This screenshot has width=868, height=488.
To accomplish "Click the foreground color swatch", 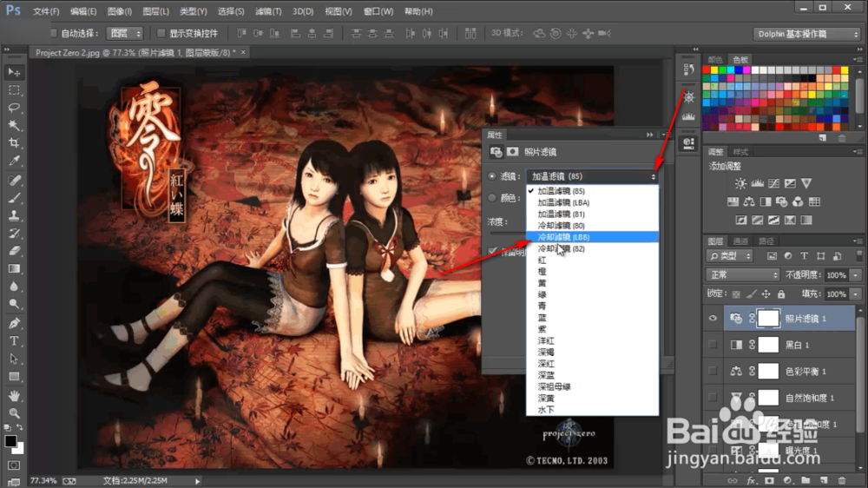I will pos(10,441).
